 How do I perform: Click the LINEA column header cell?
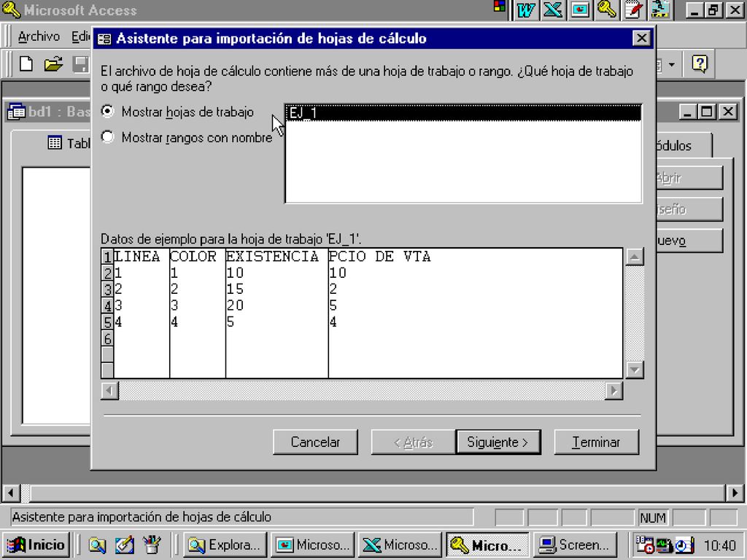click(x=142, y=257)
